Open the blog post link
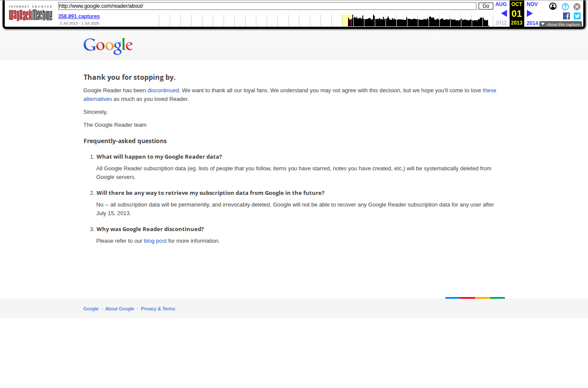Screen dimensions: 588x388 tap(155, 241)
